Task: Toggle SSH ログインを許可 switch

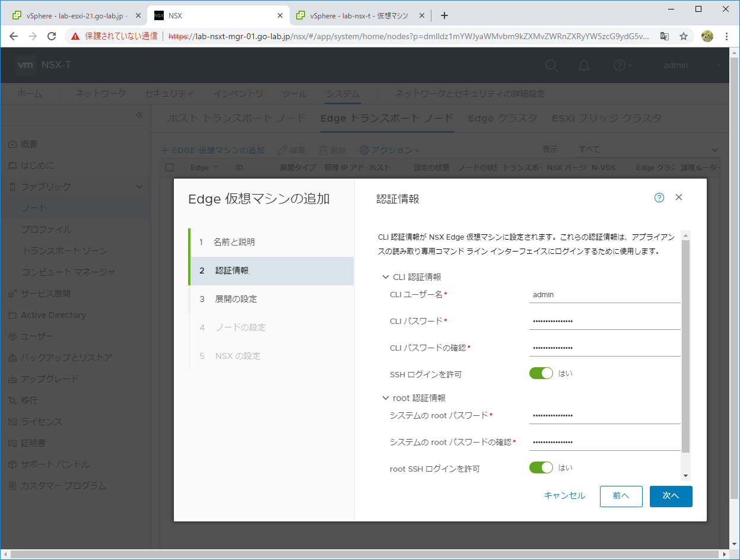Action: [x=541, y=374]
